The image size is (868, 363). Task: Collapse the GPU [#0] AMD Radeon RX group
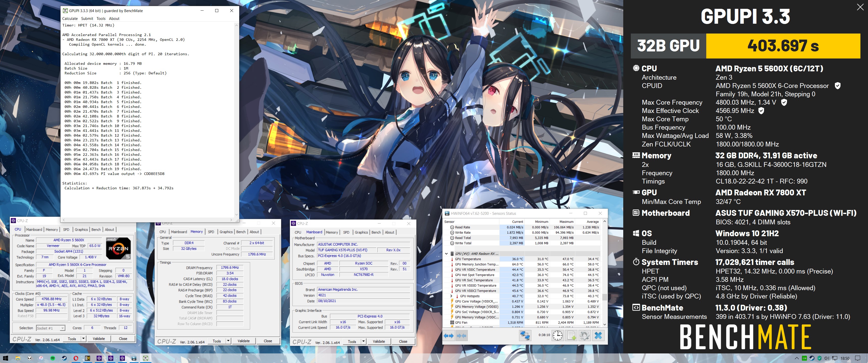pyautogui.click(x=446, y=254)
